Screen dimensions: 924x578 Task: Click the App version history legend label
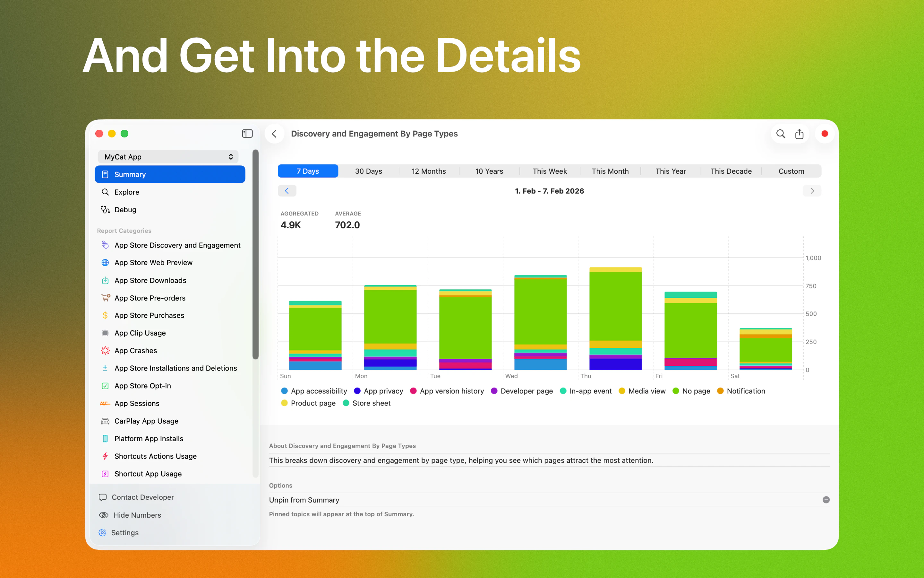click(452, 391)
